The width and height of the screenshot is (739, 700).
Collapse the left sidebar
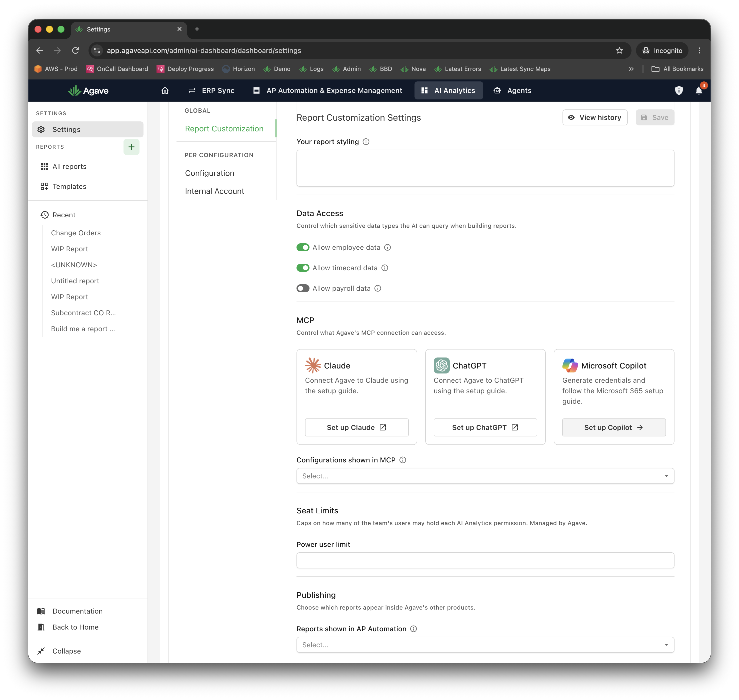click(66, 651)
